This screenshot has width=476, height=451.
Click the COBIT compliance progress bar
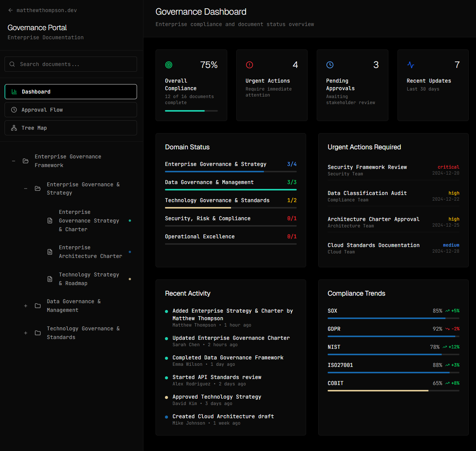tap(393, 391)
